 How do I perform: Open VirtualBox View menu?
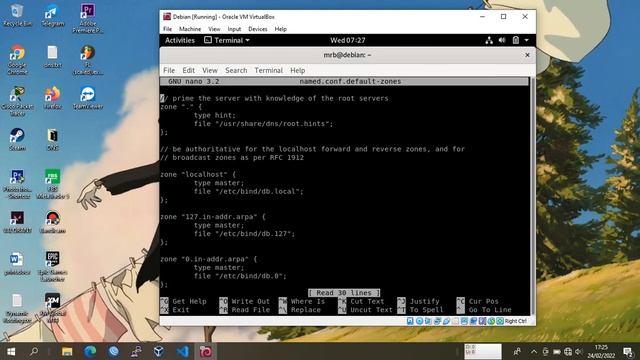(x=214, y=29)
